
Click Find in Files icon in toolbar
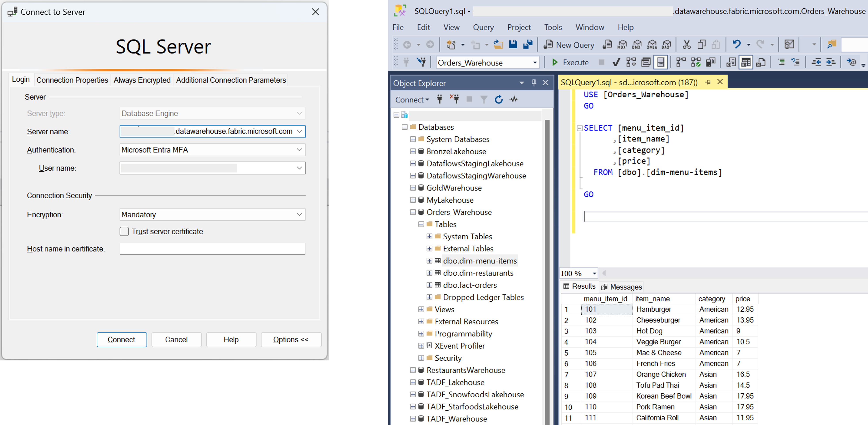pyautogui.click(x=832, y=44)
